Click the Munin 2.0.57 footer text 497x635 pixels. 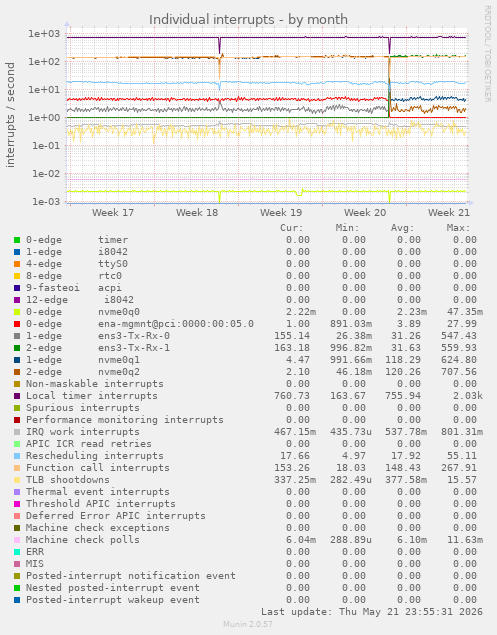pos(248,624)
